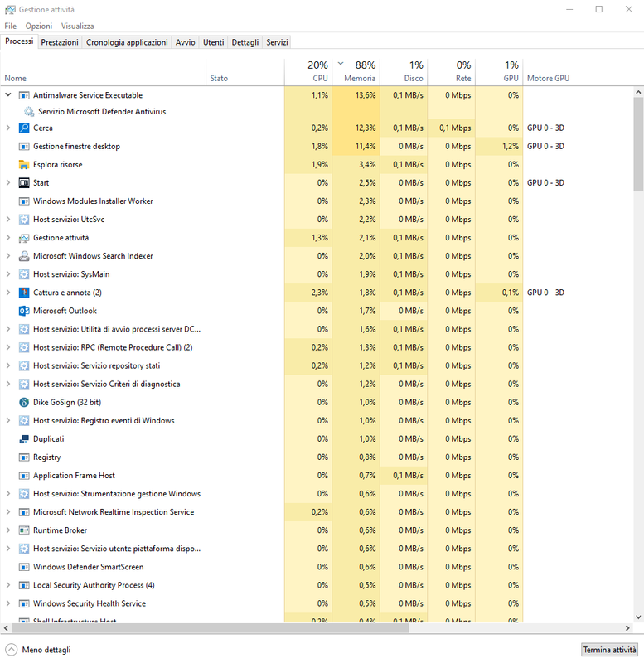
Task: Click the Microsoft Windows Search Indexer icon
Action: pos(24,256)
